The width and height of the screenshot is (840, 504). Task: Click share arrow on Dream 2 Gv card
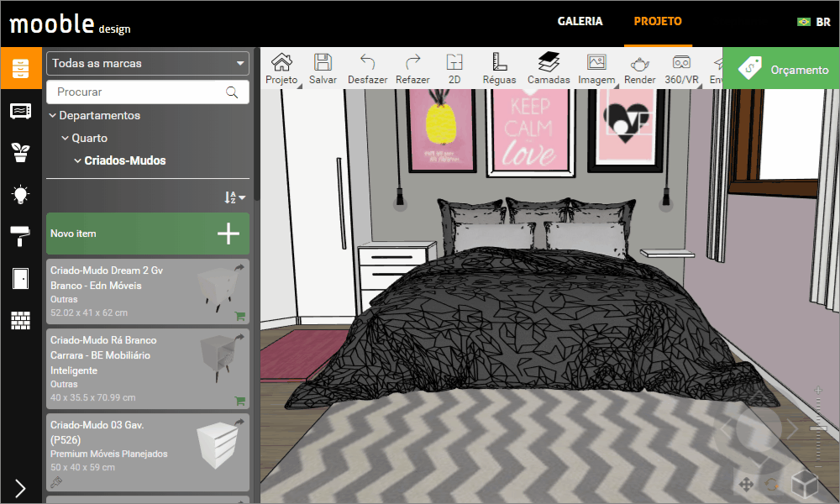(239, 267)
